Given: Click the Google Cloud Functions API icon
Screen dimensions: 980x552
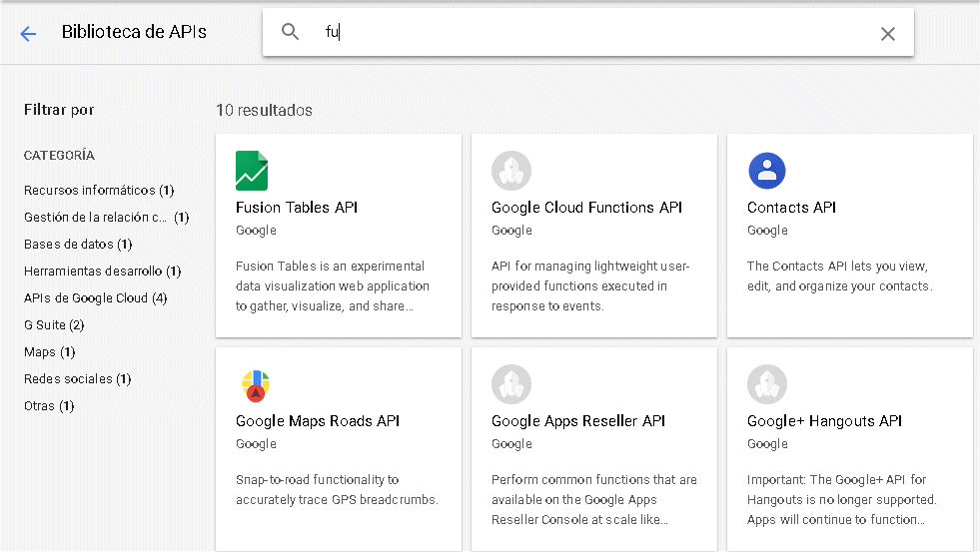Looking at the screenshot, I should point(511,171).
